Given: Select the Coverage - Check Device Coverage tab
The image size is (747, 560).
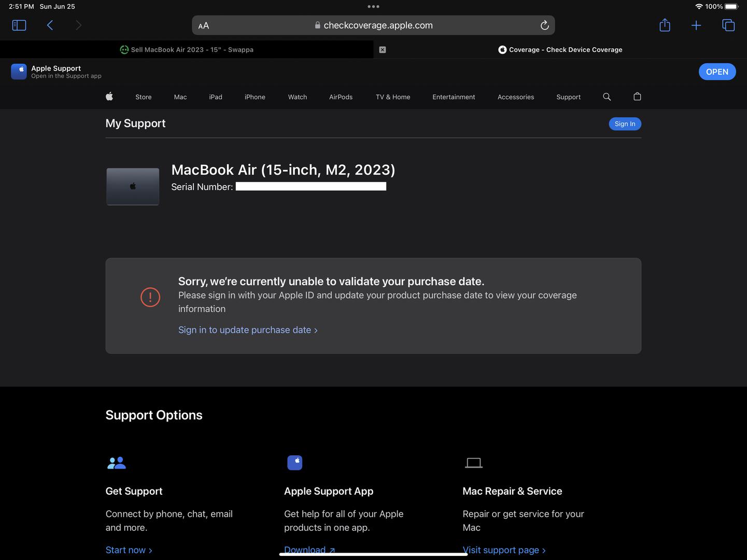Looking at the screenshot, I should point(560,50).
